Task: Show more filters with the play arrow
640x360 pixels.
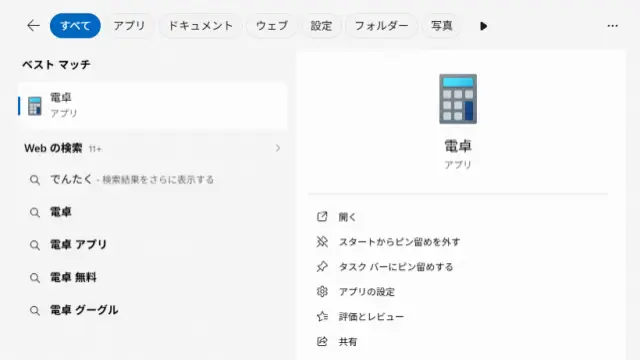Action: [x=484, y=26]
